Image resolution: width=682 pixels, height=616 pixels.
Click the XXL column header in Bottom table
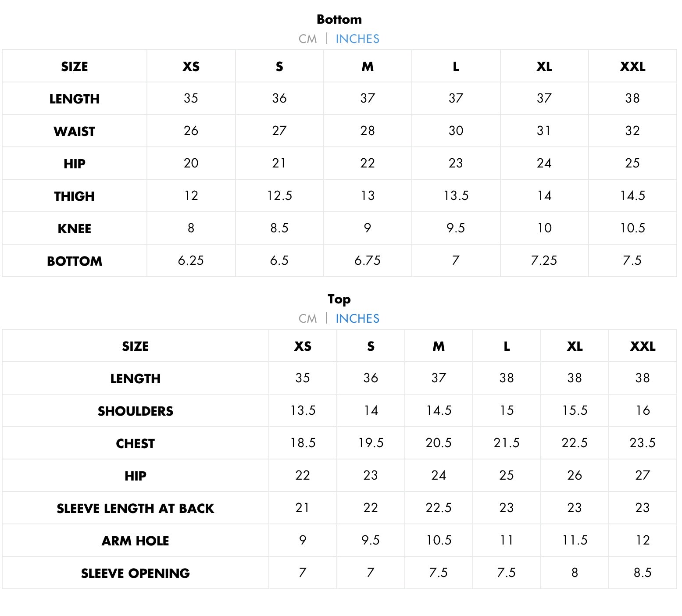(x=632, y=67)
